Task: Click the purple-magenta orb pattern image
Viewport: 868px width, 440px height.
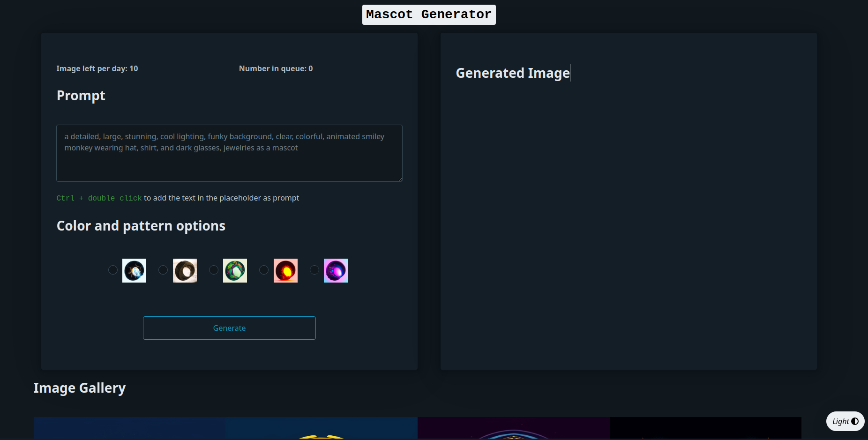Action: [336, 270]
